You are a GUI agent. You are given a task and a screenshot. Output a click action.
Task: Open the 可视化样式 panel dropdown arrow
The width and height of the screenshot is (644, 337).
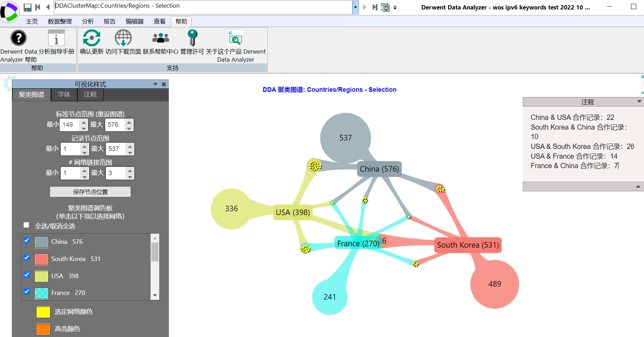pos(155,84)
